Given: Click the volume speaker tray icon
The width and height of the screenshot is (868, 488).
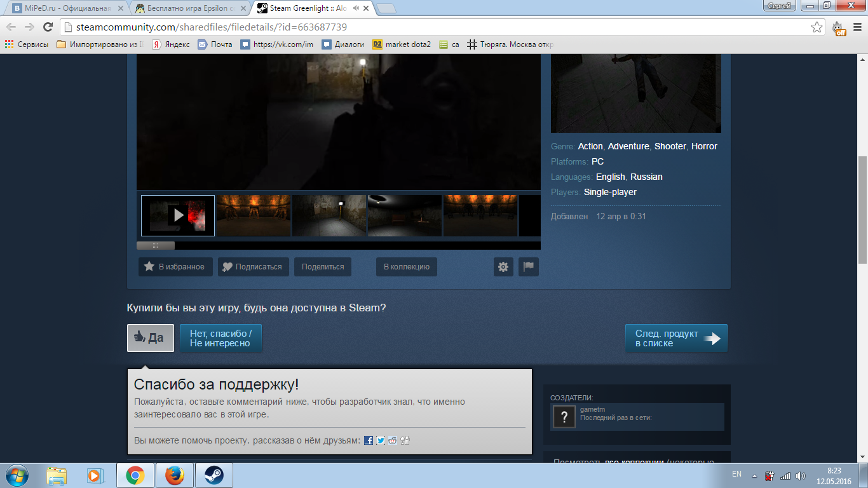Looking at the screenshot, I should (x=801, y=475).
